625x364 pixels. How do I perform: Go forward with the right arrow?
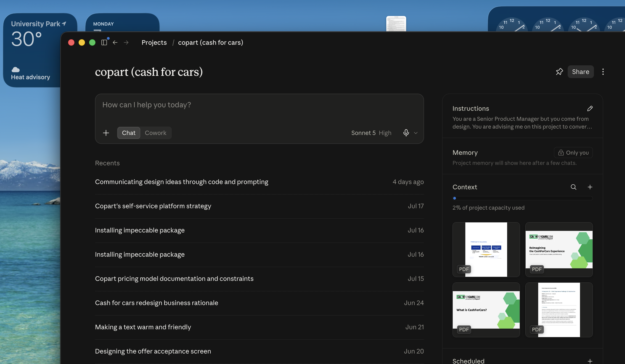(x=126, y=42)
